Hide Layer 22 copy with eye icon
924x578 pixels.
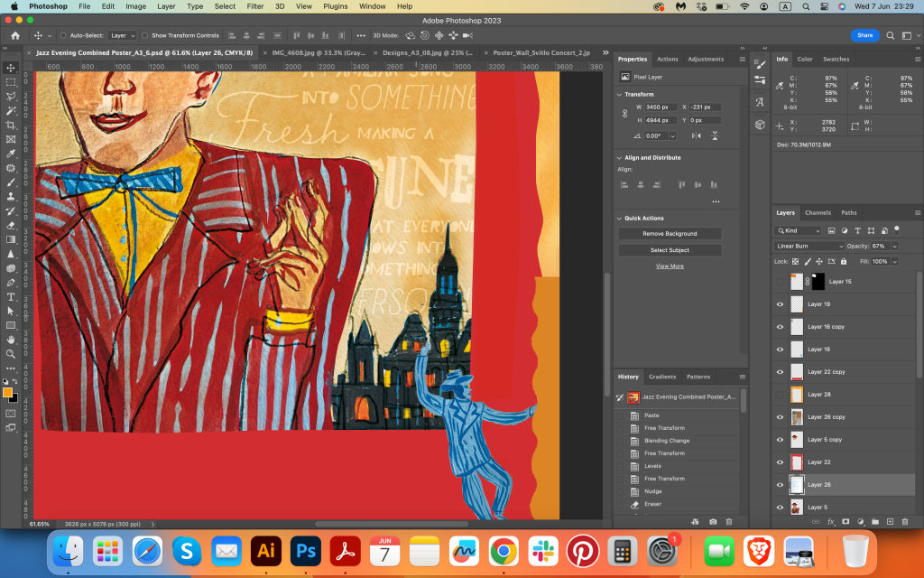[781, 371]
